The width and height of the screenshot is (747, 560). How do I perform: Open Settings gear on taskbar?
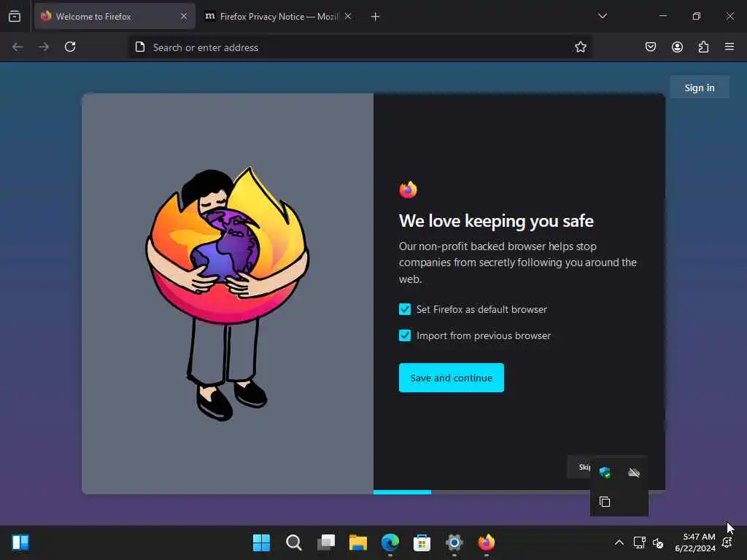(x=454, y=542)
